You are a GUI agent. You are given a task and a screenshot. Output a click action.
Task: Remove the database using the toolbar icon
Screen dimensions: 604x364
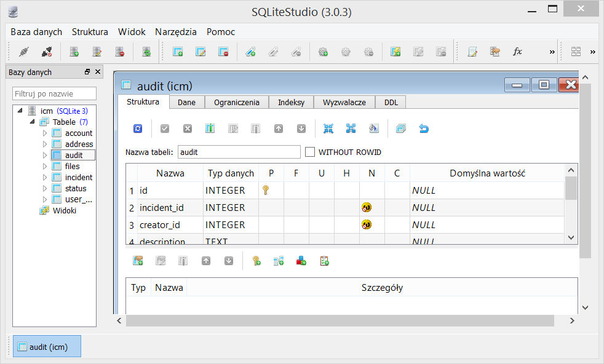pyautogui.click(x=120, y=52)
